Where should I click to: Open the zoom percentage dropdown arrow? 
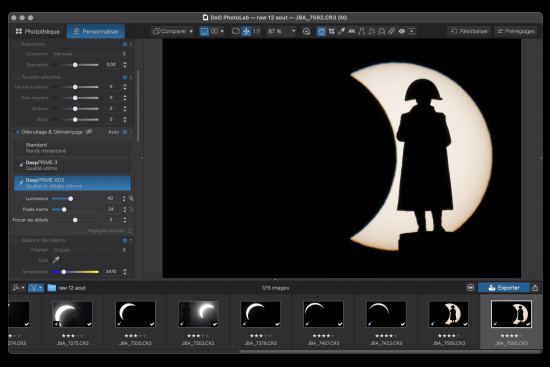pyautogui.click(x=294, y=31)
